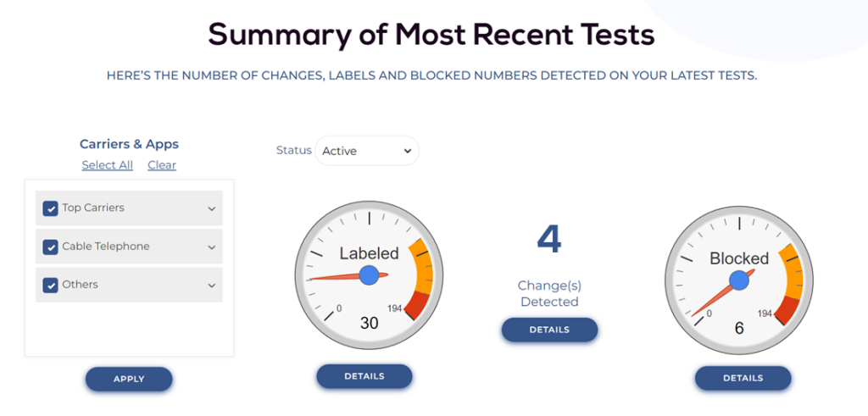Click the Select All link
This screenshot has height=416, width=868.
click(108, 165)
